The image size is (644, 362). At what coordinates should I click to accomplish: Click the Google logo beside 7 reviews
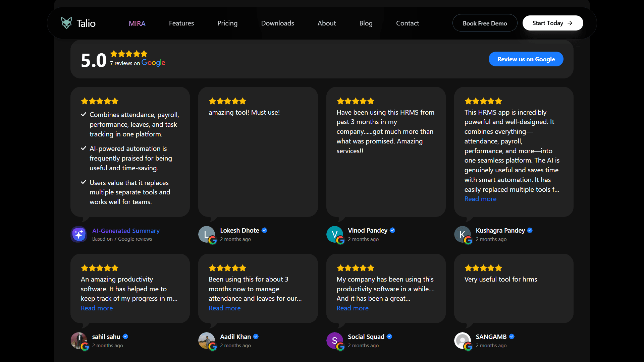(153, 63)
